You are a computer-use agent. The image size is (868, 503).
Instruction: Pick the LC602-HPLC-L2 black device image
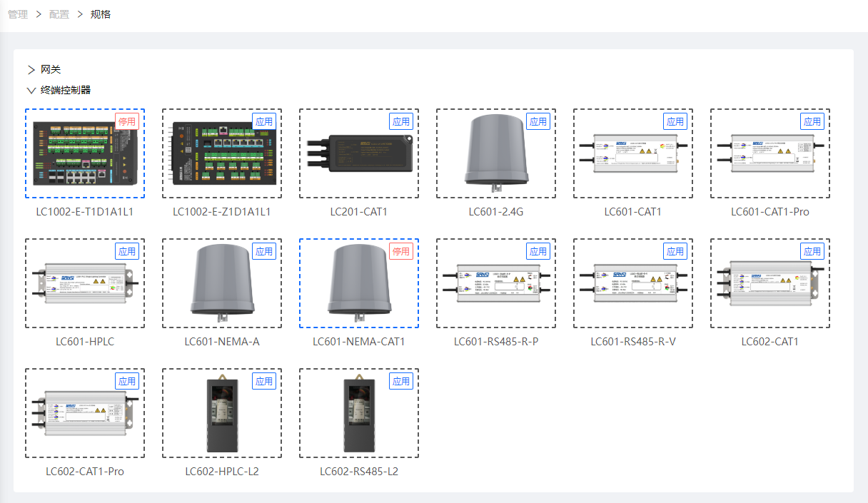222,413
